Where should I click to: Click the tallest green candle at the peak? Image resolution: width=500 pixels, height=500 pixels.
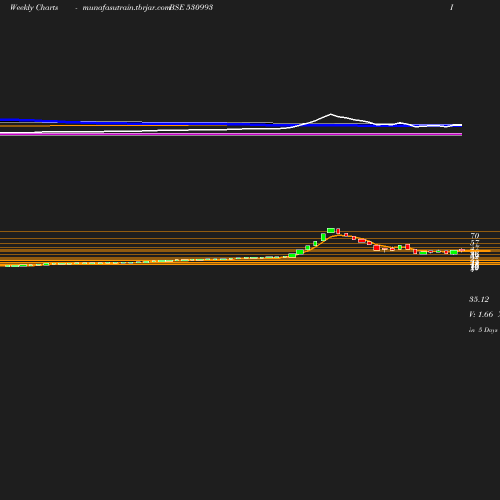331,230
